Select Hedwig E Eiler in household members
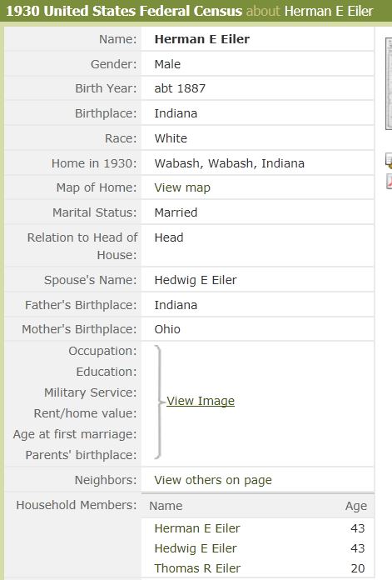The width and height of the screenshot is (392, 580). (x=196, y=548)
